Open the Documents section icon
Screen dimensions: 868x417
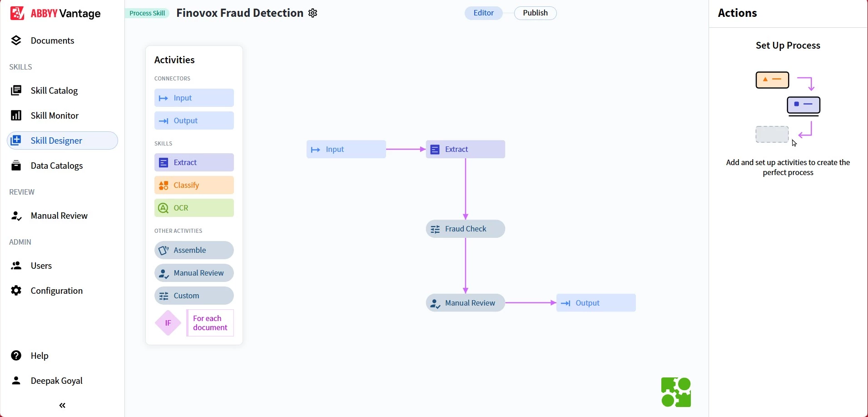[x=17, y=40]
